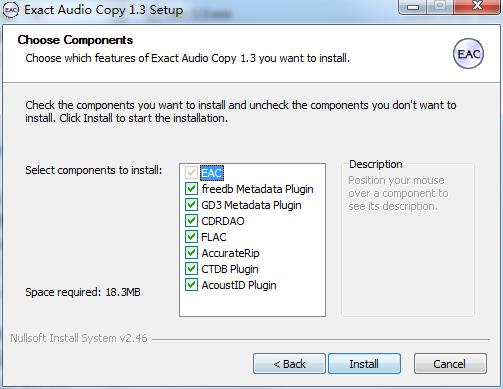
Task: Click the EAC title bar icon
Action: click(10, 10)
